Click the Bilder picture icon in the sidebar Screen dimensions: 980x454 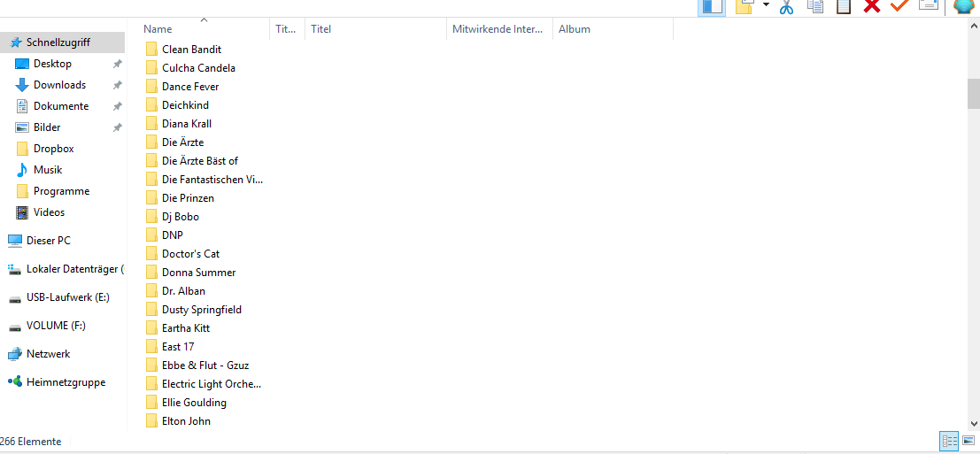pos(22,127)
